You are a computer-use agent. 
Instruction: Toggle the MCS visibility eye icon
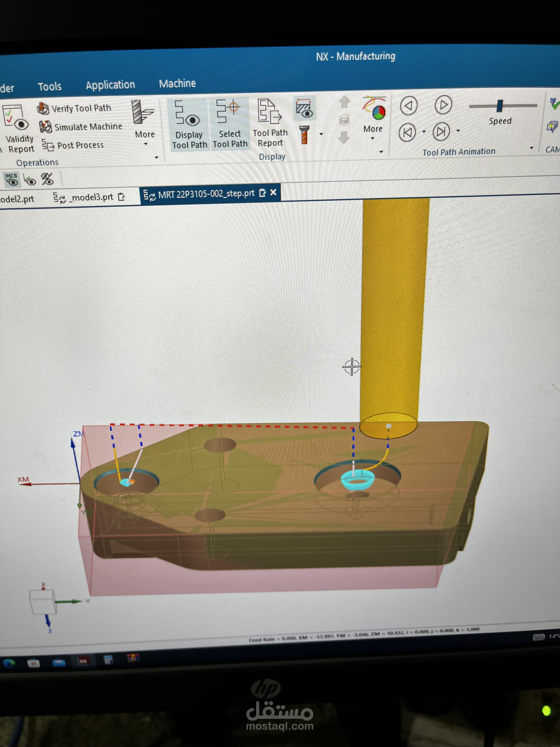coord(12,179)
